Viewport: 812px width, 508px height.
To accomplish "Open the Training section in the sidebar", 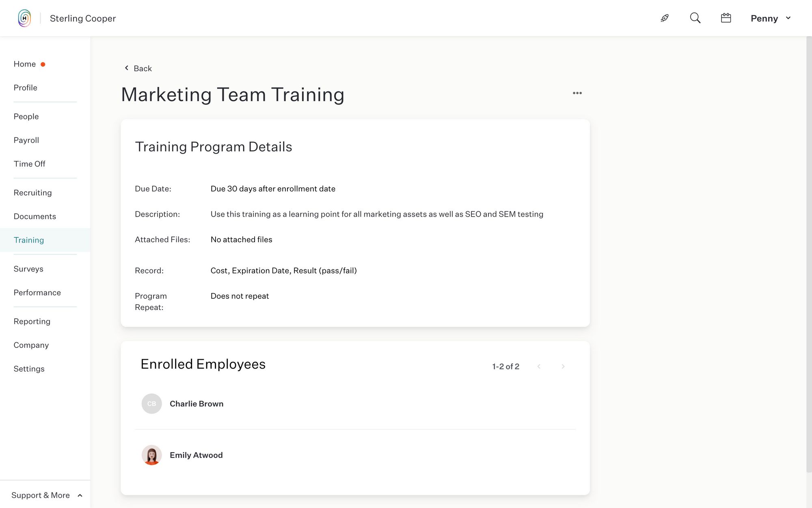I will [x=29, y=240].
